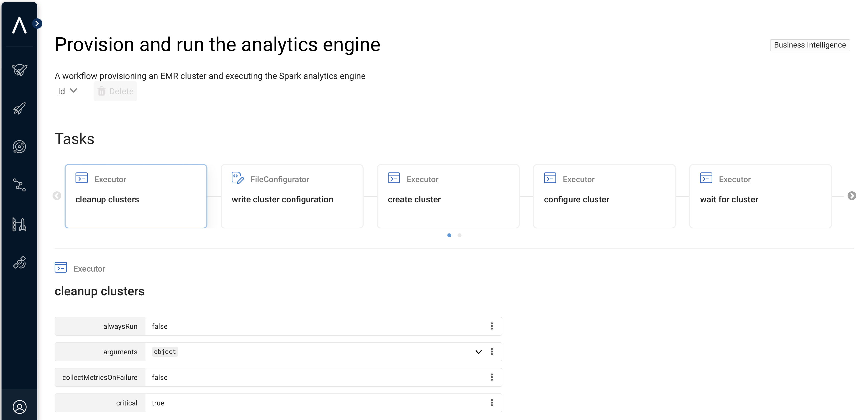Go to second carousel page dot
Screen dimensions: 868x420
point(459,236)
